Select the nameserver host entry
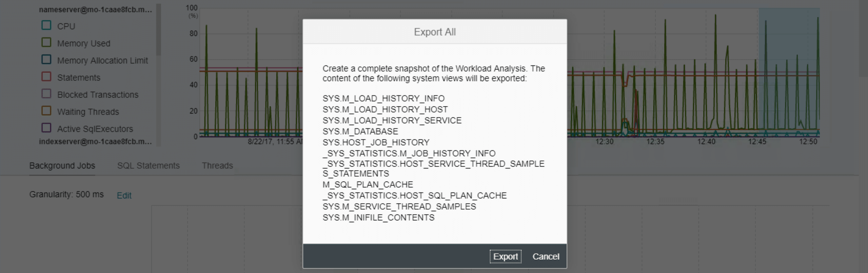This screenshot has width=868, height=273. pyautogui.click(x=95, y=10)
